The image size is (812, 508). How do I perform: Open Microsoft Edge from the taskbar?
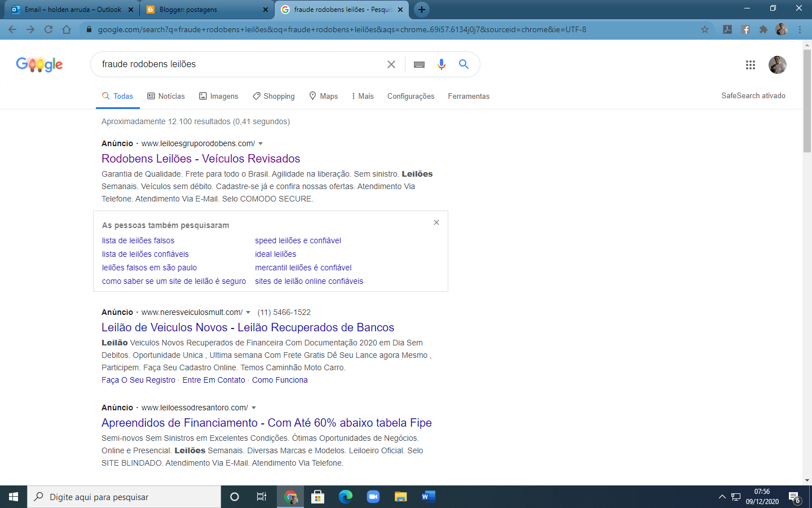[x=345, y=497]
